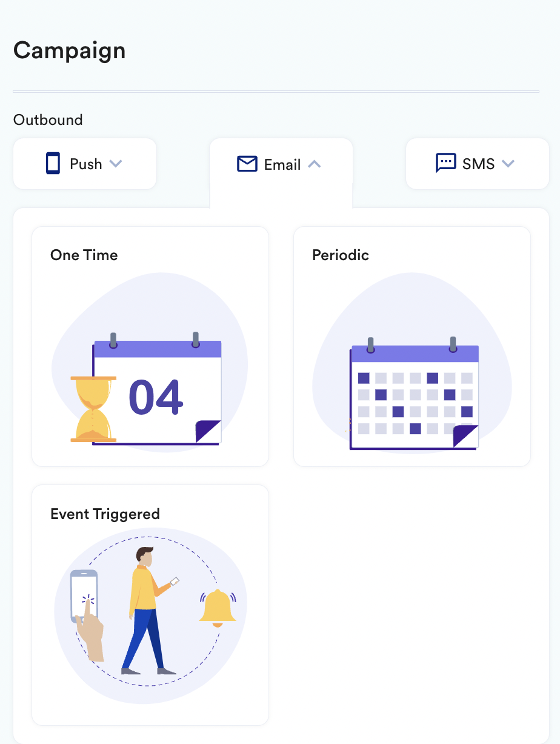Choose the Event Triggered campaign card
The height and width of the screenshot is (744, 560).
click(x=150, y=605)
